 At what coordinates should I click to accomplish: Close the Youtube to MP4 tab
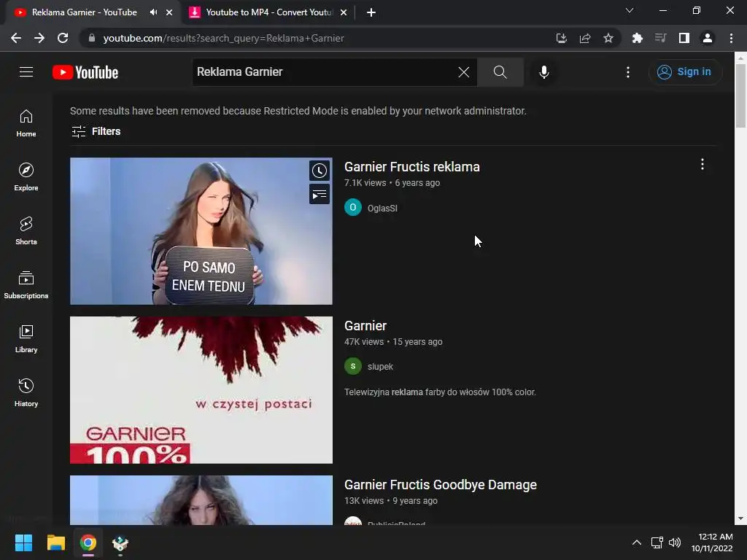(344, 12)
